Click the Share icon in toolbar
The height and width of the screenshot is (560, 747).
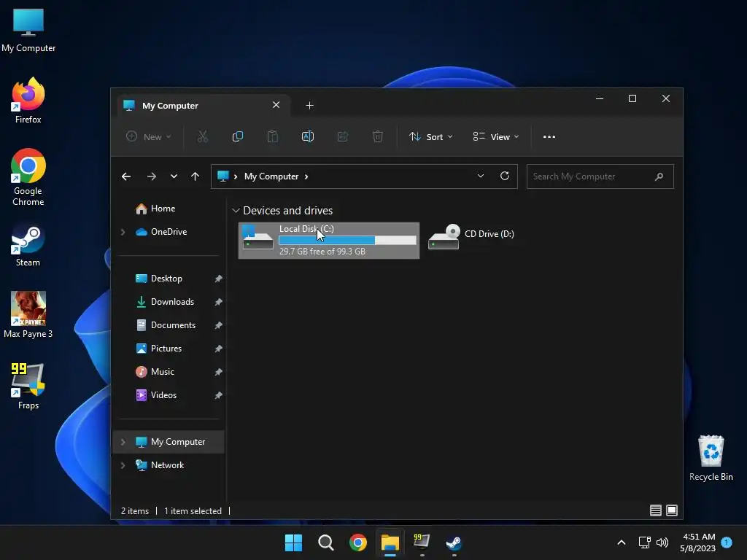pos(343,136)
